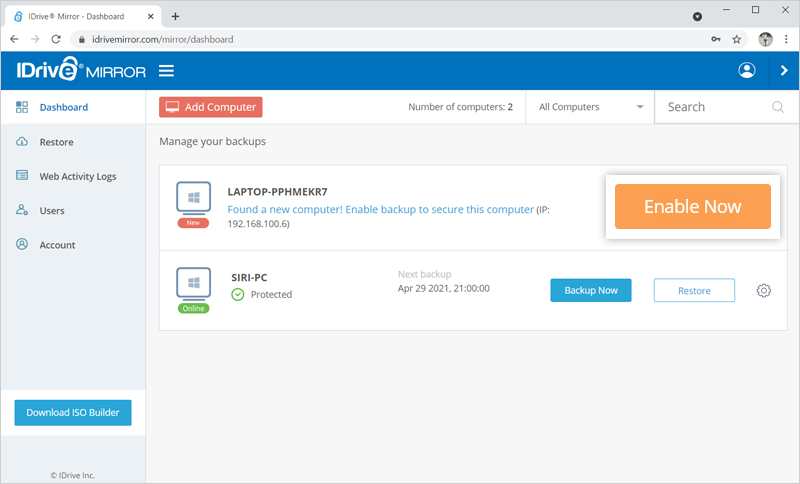The height and width of the screenshot is (484, 800).
Task: Bookmark the page with star icon
Action: point(737,39)
